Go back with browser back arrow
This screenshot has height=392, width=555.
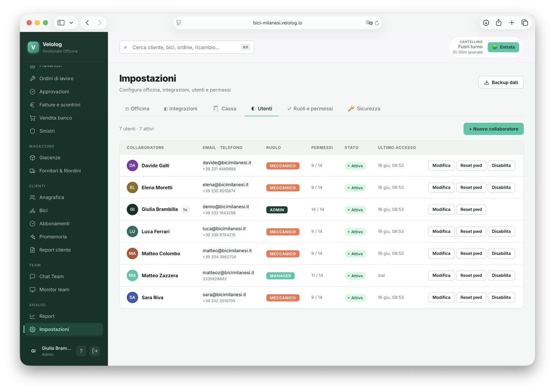coord(87,23)
